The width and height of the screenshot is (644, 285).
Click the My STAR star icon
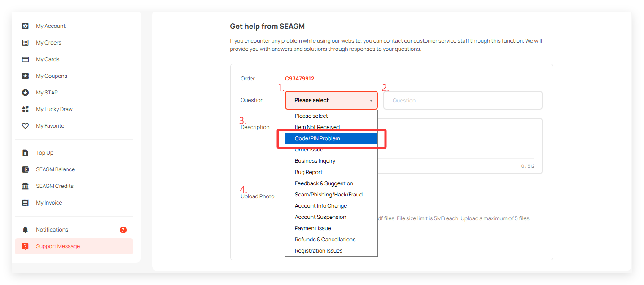26,93
